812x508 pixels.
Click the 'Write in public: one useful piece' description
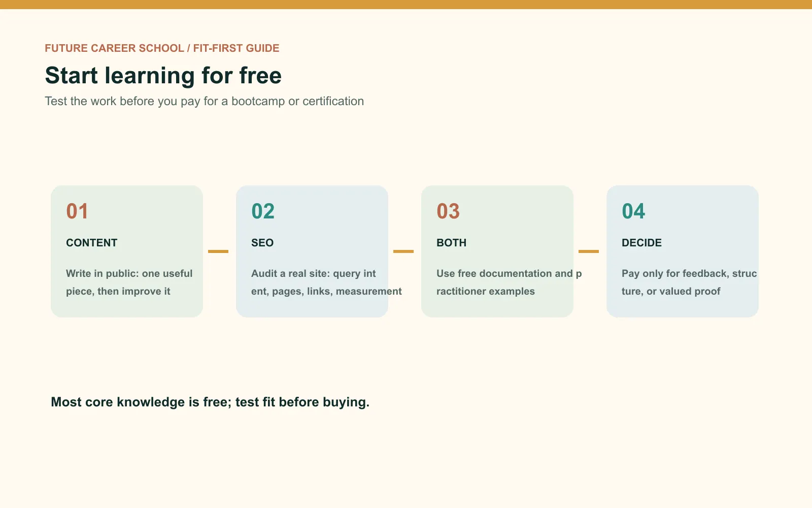tap(129, 282)
